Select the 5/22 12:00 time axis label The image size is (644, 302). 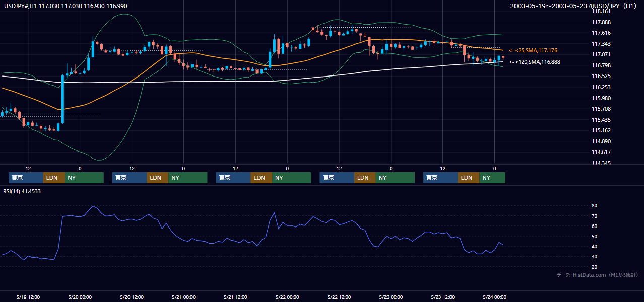tap(339, 297)
